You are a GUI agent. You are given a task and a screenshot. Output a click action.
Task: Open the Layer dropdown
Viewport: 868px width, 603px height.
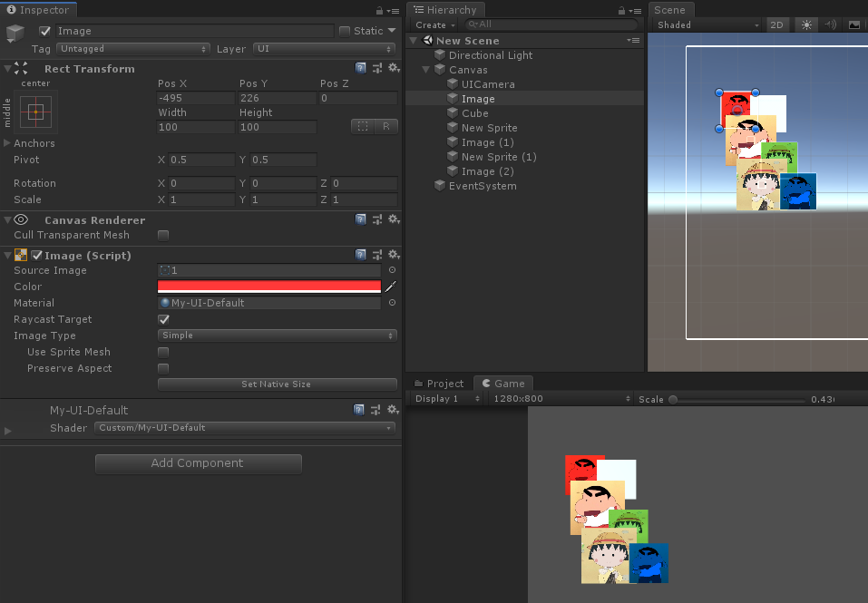click(x=324, y=49)
